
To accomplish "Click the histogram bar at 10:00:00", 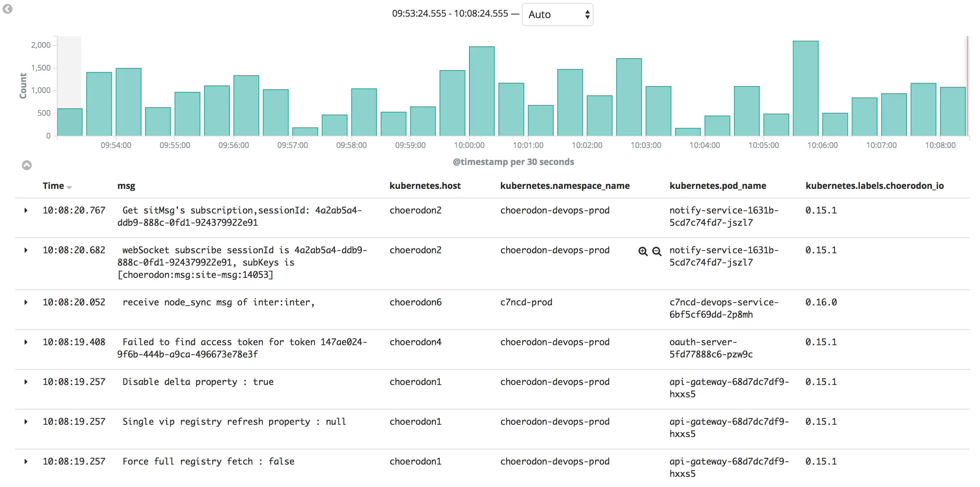I will [x=482, y=91].
